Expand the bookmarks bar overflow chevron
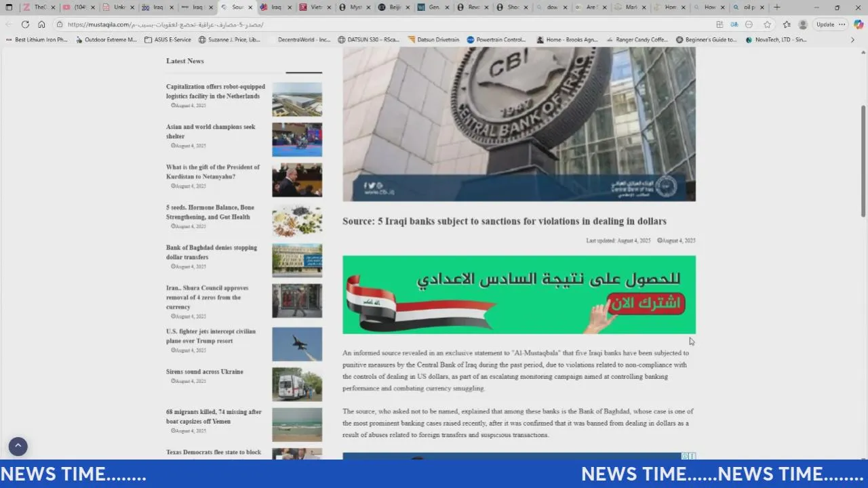The height and width of the screenshot is (488, 868). (852, 40)
